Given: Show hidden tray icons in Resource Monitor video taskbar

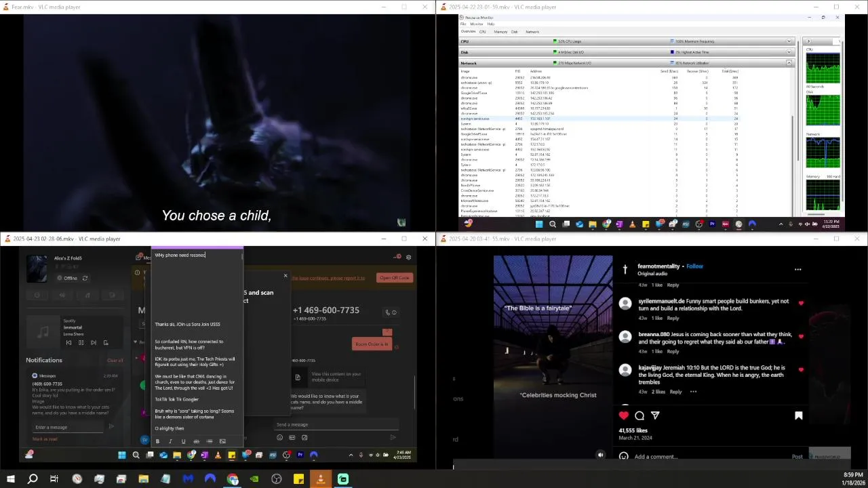Looking at the screenshot, I should pos(781,224).
